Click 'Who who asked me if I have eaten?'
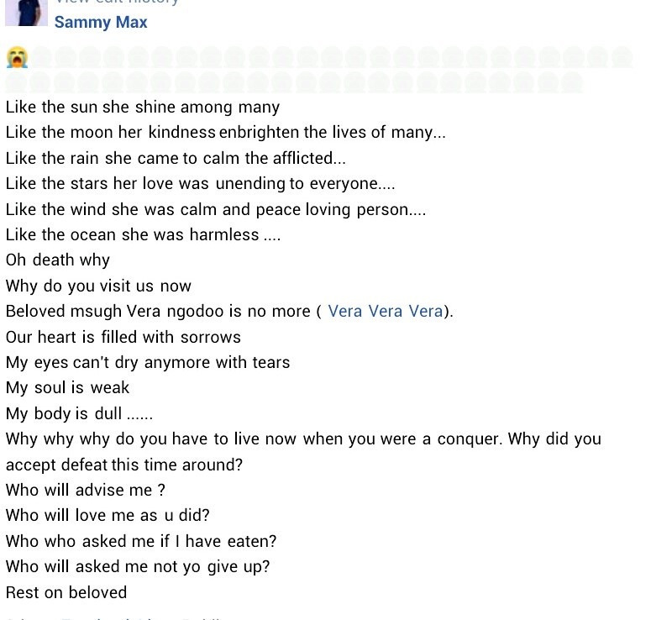Screen dimensions: 672x620 click(141, 541)
